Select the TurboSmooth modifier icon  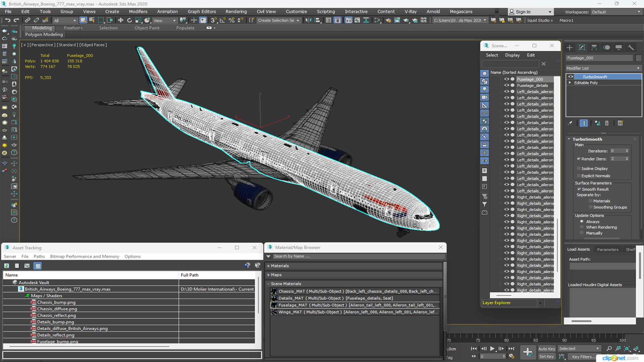click(571, 76)
